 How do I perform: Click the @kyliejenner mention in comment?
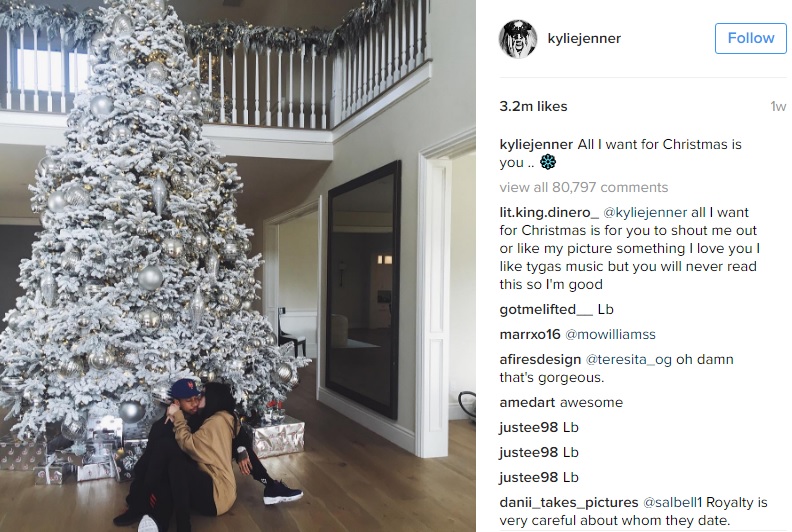pos(645,213)
